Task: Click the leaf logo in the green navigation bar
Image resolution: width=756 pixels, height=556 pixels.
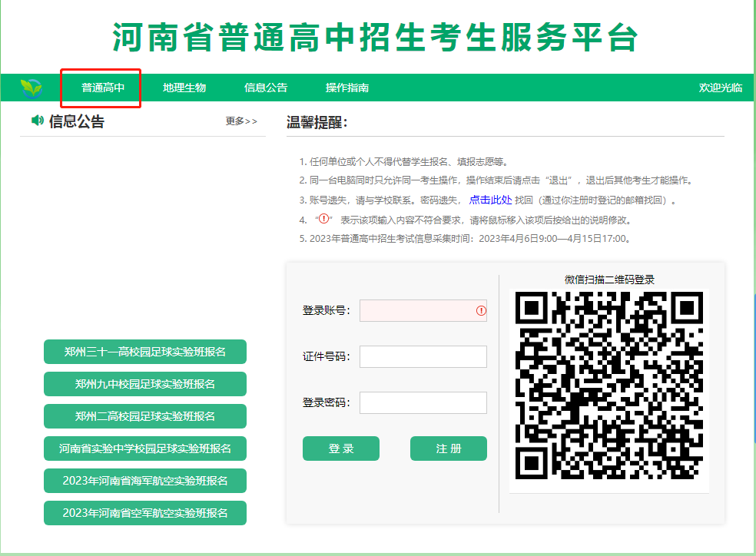Action: tap(30, 88)
